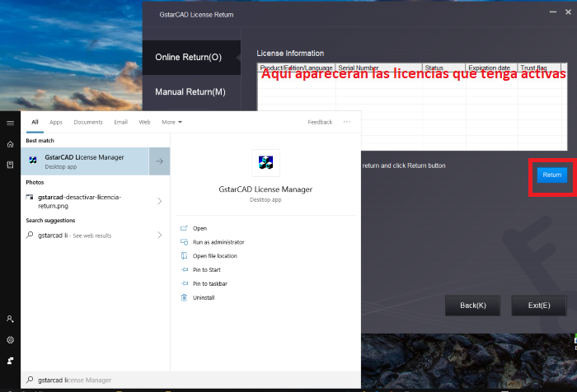Click the photo file icon for gstarcad-desactivar-licencia-return.png
The width and height of the screenshot is (577, 392).
[x=30, y=197]
